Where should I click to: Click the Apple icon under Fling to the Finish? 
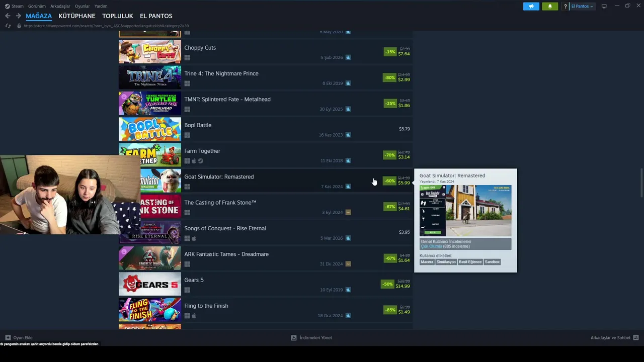194,316
